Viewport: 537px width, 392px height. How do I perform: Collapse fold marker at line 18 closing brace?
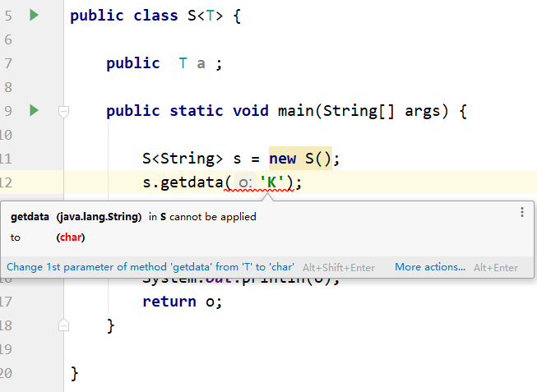pos(63,325)
